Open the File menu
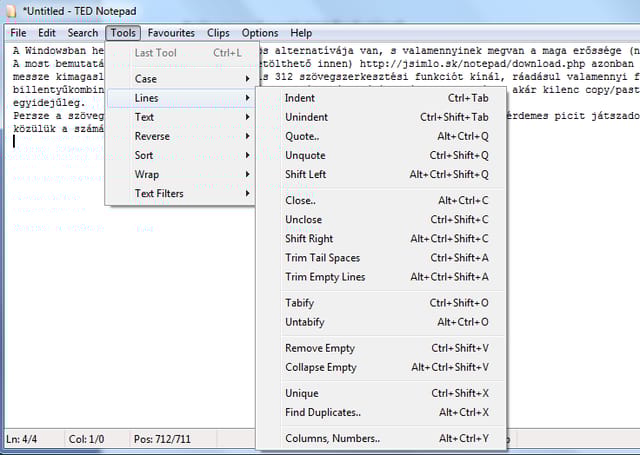The width and height of the screenshot is (640, 455). [18, 33]
